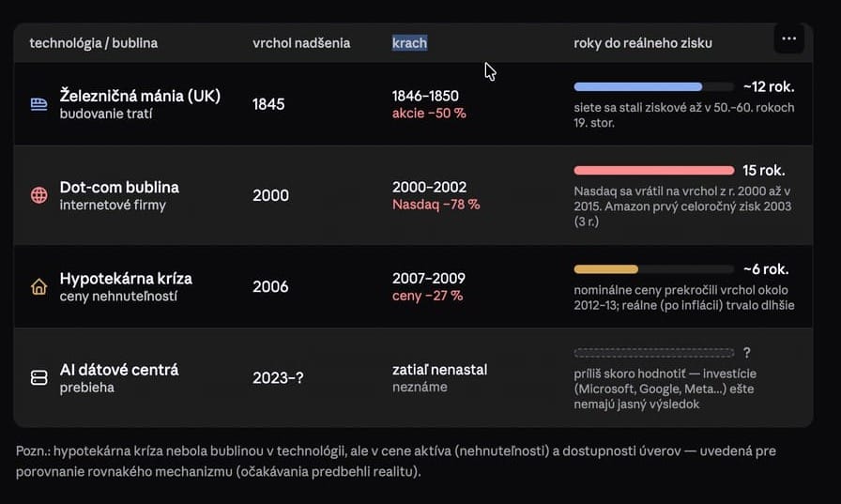Click the yellow ~6 rok. progress bar

click(653, 269)
